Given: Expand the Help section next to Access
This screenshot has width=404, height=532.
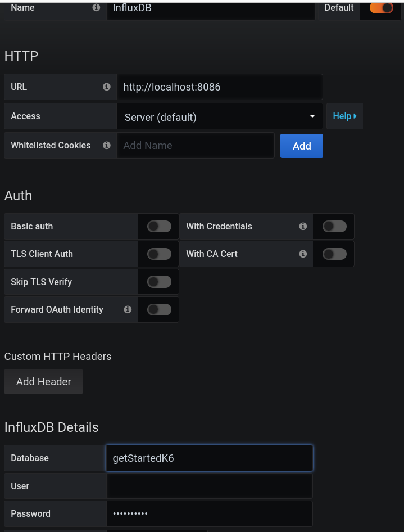Looking at the screenshot, I should [344, 116].
